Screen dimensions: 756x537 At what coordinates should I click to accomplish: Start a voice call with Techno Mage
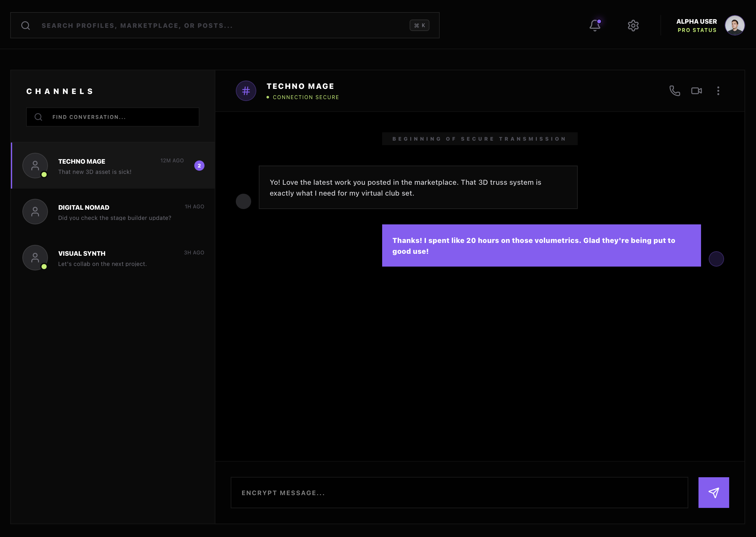675,90
